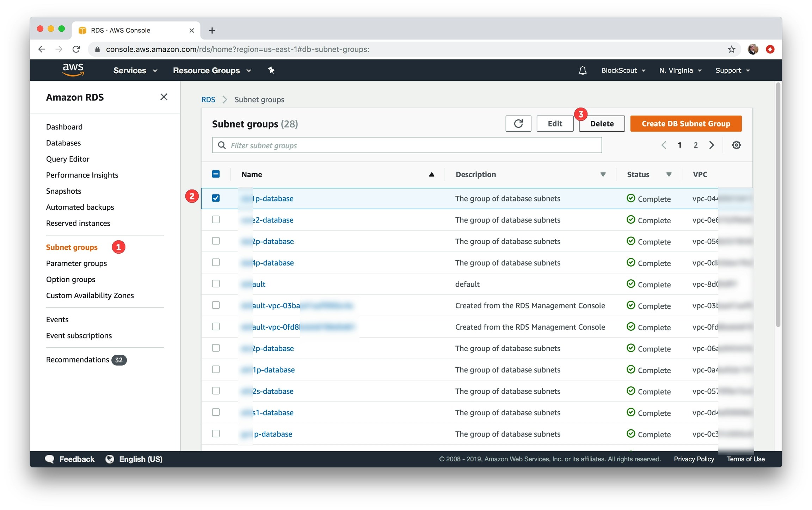Reload the browser page
The height and width of the screenshot is (510, 812).
pos(76,49)
